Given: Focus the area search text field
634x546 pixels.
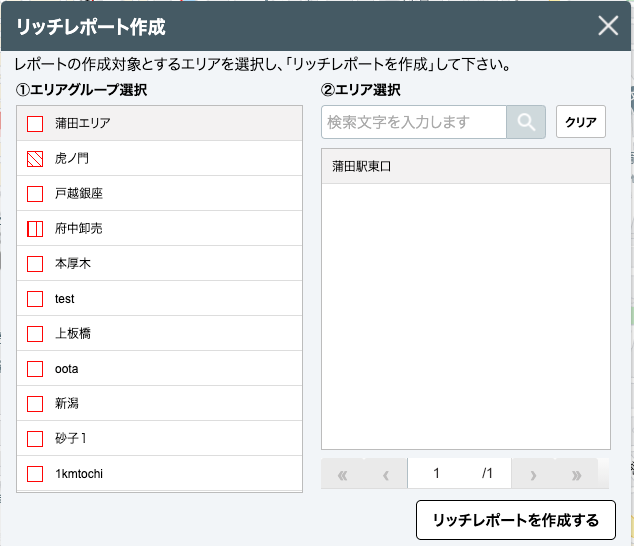Looking at the screenshot, I should 414,122.
